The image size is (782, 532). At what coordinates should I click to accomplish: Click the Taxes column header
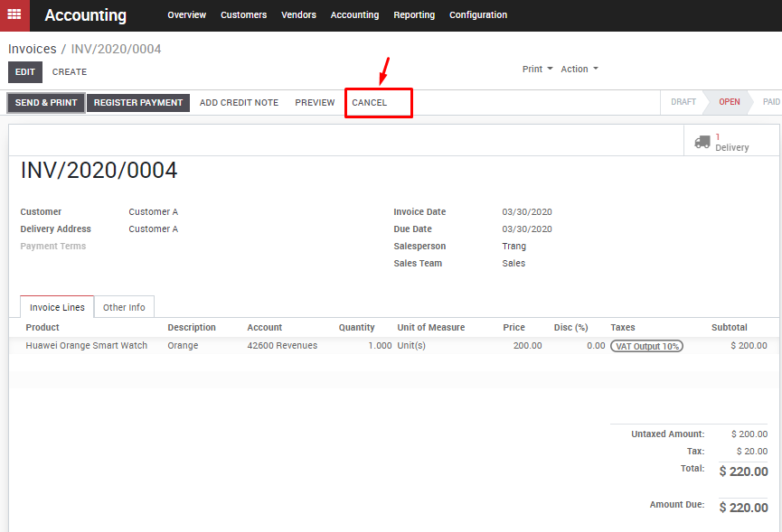pos(622,327)
